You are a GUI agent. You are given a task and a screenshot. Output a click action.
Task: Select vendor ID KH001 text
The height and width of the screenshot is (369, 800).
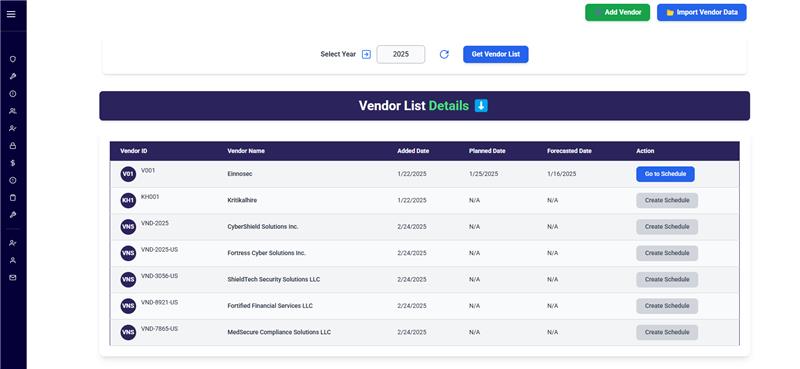pyautogui.click(x=150, y=197)
